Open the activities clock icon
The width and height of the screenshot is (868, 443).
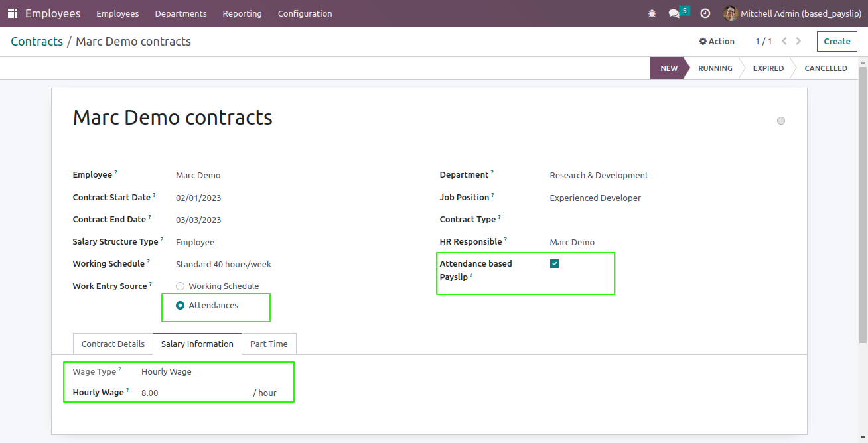pos(705,13)
